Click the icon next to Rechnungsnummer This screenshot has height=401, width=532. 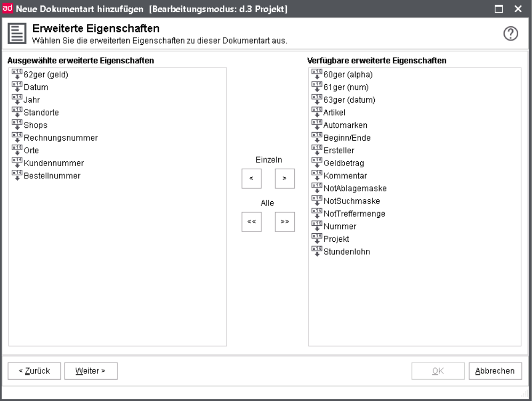pyautogui.click(x=17, y=137)
